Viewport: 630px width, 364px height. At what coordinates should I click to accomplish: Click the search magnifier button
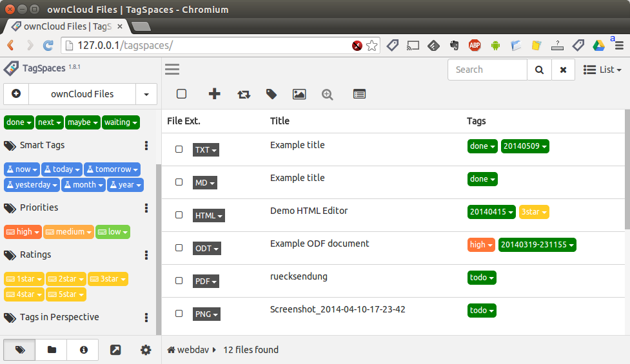539,70
